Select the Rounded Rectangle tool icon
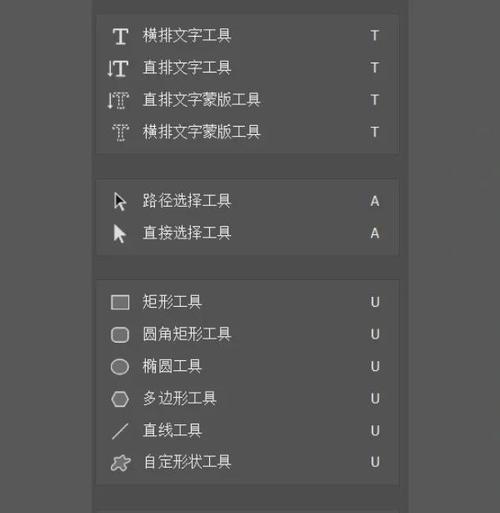This screenshot has height=513, width=500. [x=120, y=335]
